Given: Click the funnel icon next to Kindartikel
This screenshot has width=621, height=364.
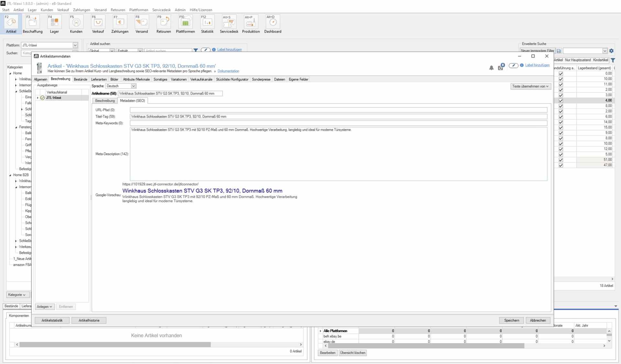Looking at the screenshot, I should click(613, 60).
